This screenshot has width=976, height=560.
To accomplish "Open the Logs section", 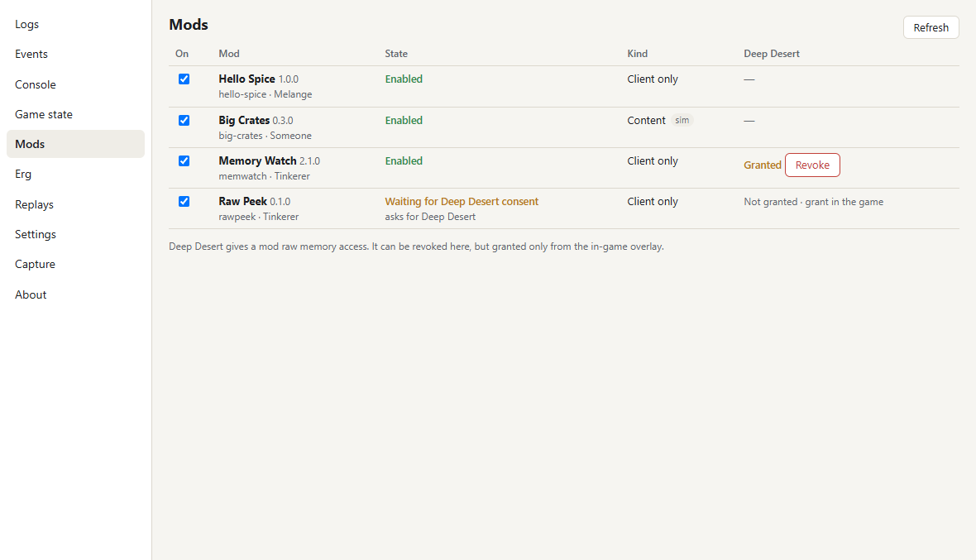I will pyautogui.click(x=75, y=24).
